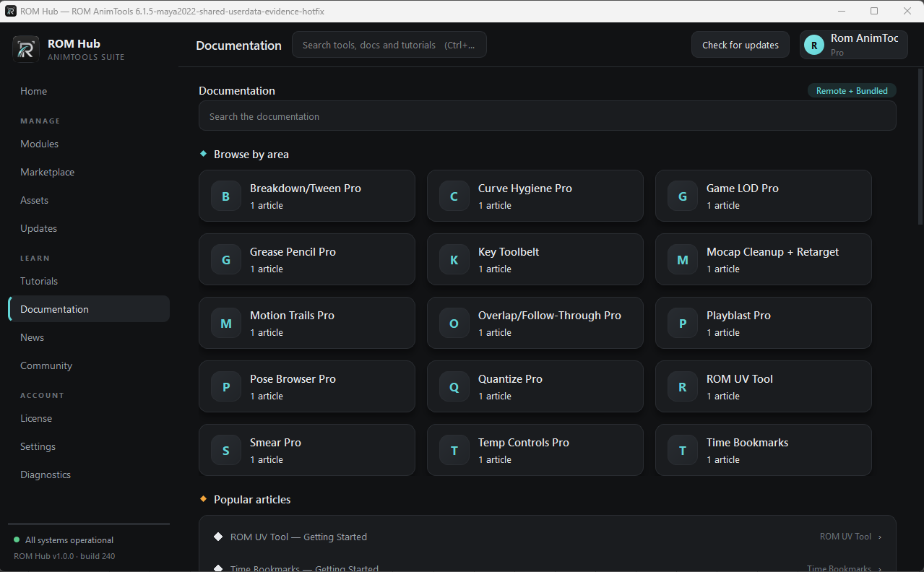924x572 pixels.
Task: Click the Q icon on Quantize Pro card
Action: (x=454, y=387)
